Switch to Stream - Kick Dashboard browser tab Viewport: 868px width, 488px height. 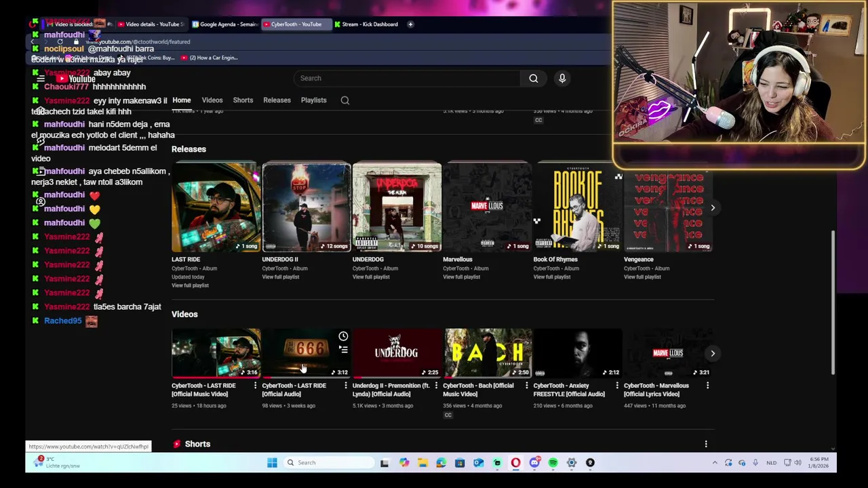(x=366, y=24)
